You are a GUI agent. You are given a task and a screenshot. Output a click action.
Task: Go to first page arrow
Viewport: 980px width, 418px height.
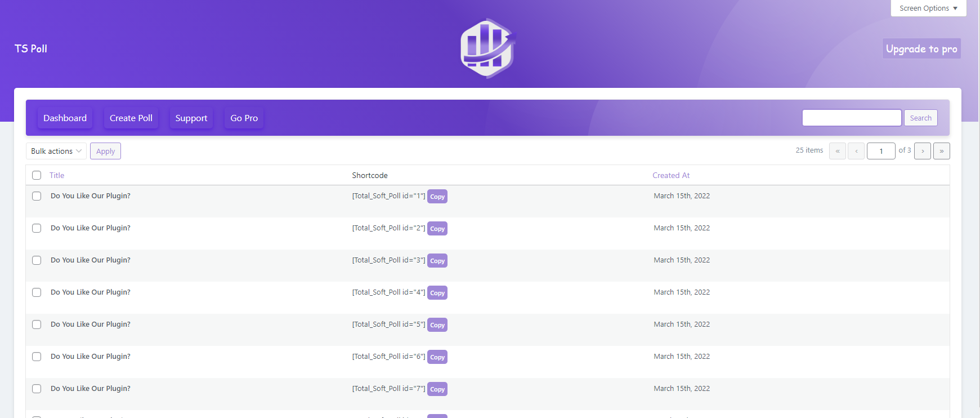pos(838,151)
